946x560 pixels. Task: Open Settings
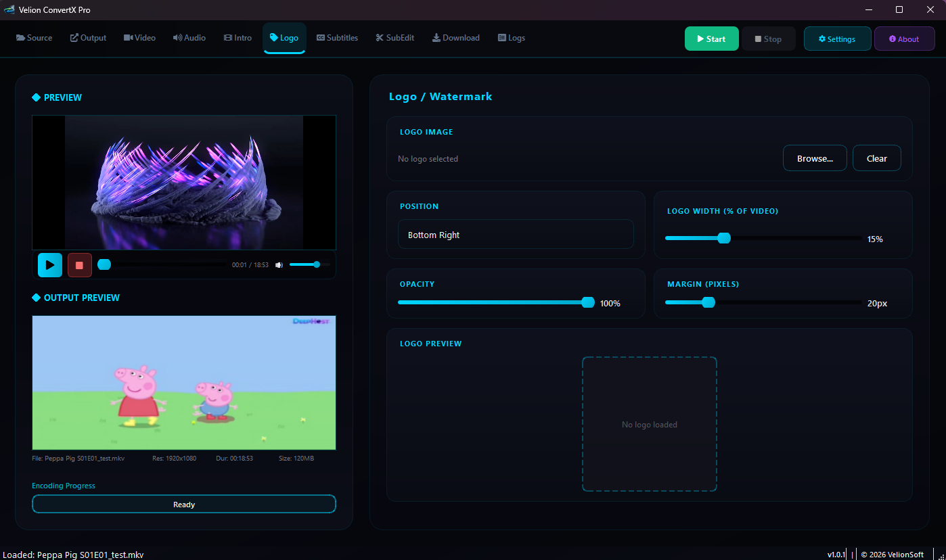pyautogui.click(x=837, y=39)
